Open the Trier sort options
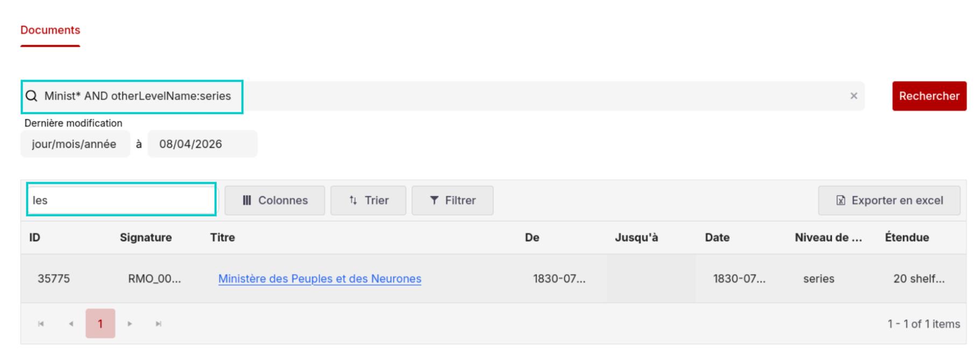Screen dimensions: 980x359 pyautogui.click(x=368, y=200)
